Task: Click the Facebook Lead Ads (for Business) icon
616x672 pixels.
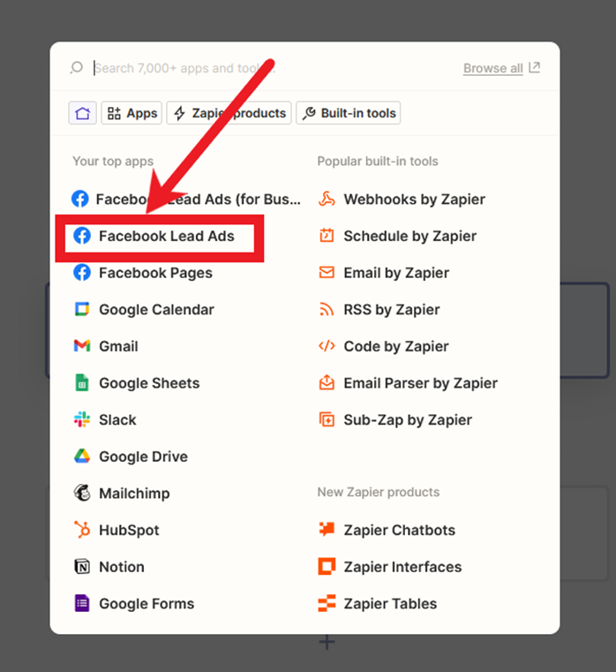Action: [80, 199]
